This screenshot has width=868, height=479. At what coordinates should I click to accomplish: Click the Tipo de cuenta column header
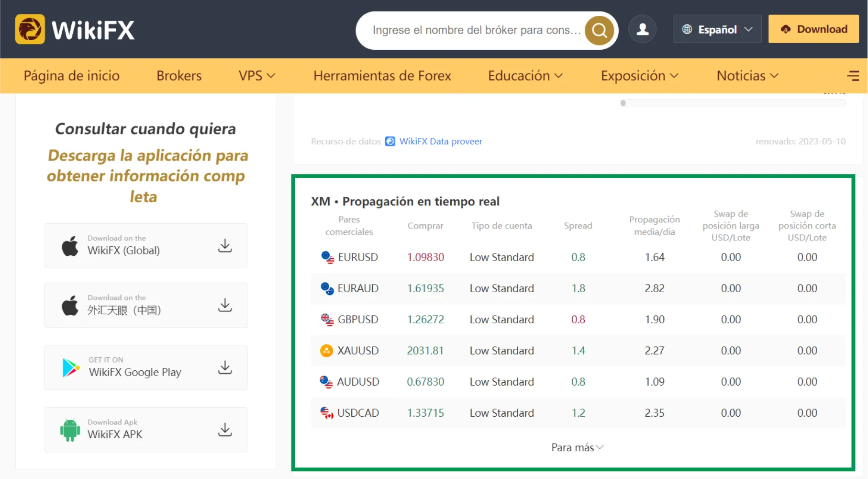[501, 226]
